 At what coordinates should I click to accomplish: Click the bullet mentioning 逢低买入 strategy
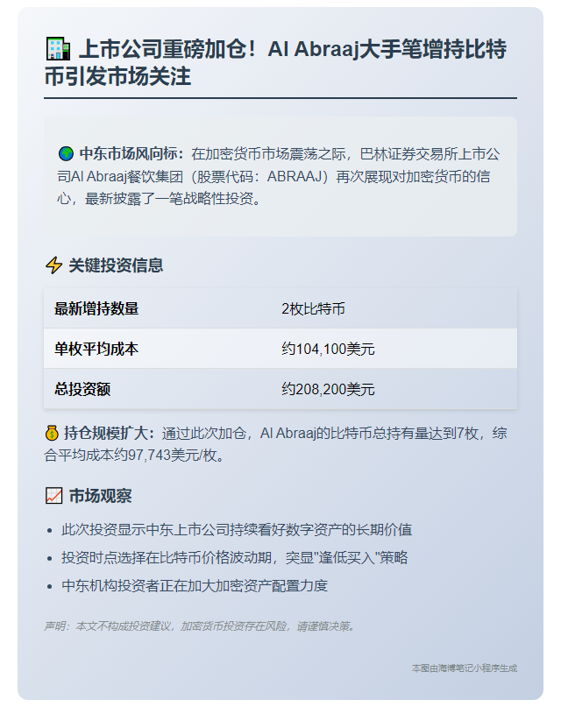click(235, 557)
